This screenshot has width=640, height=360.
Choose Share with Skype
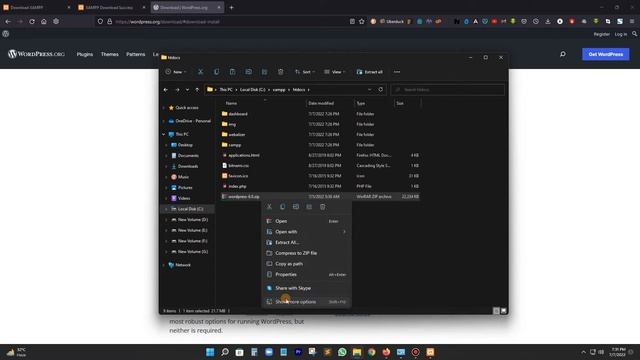(306, 288)
